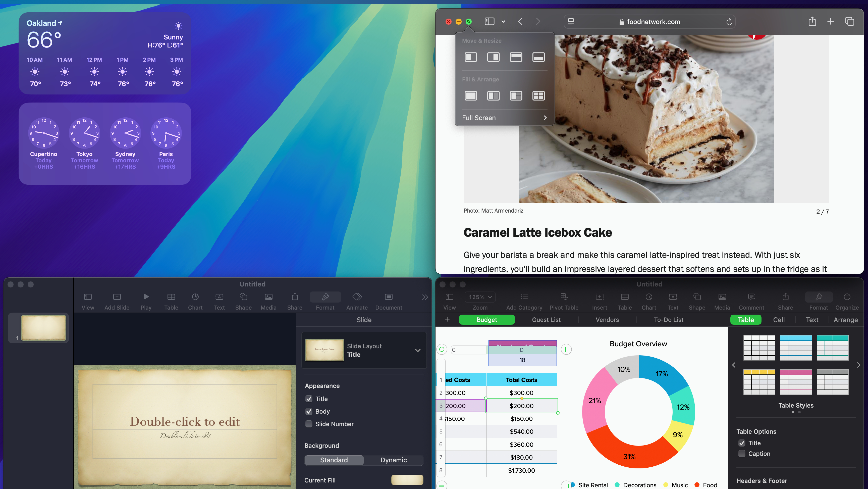
Task: Expand the Full Screen submenu
Action: [504, 118]
